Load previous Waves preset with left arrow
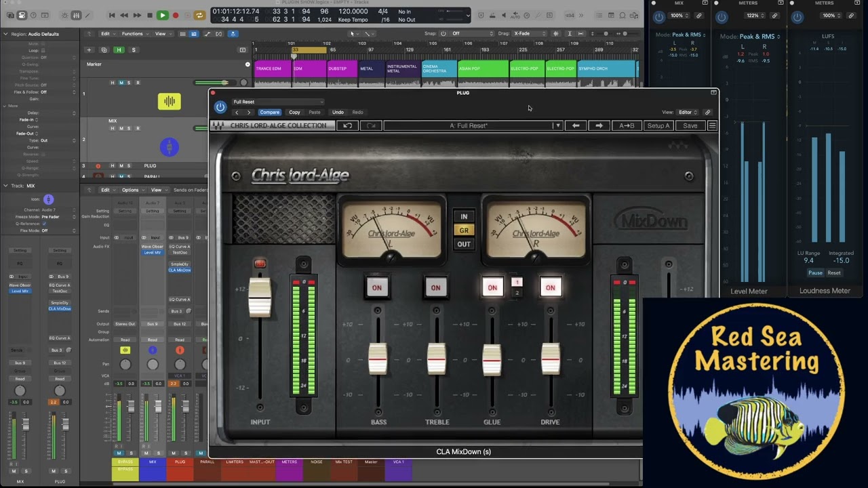 coord(576,125)
